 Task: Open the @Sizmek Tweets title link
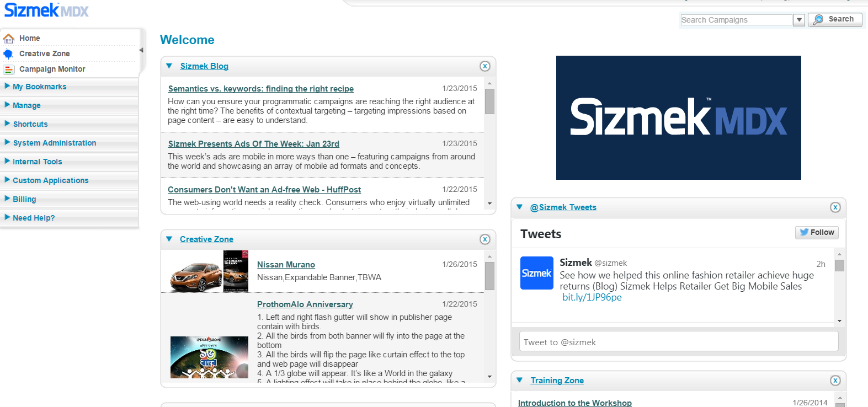coord(563,207)
